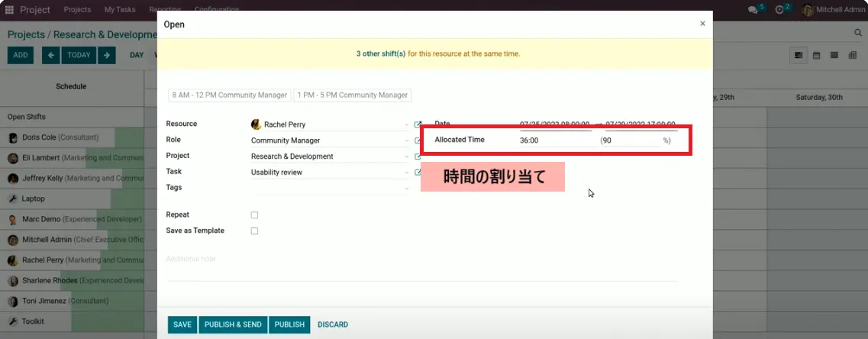
Task: Click Eli Lambert avatar in schedule
Action: point(13,158)
